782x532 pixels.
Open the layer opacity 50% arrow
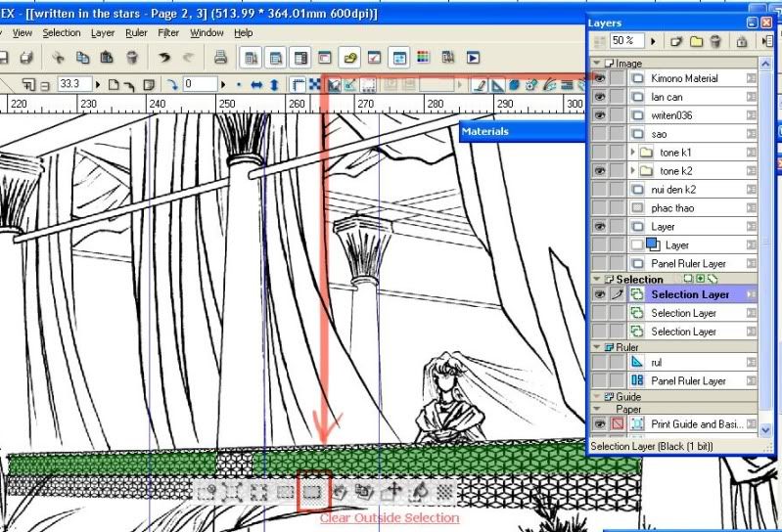(x=653, y=41)
